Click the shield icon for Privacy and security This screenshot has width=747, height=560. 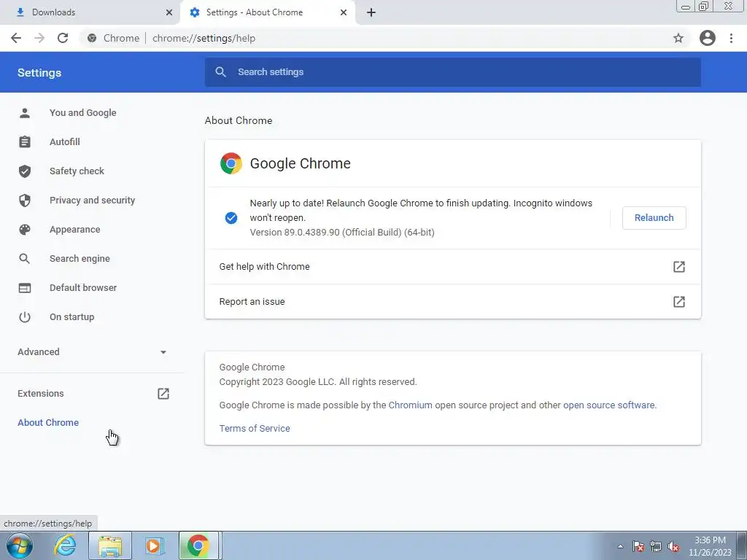pyautogui.click(x=25, y=200)
